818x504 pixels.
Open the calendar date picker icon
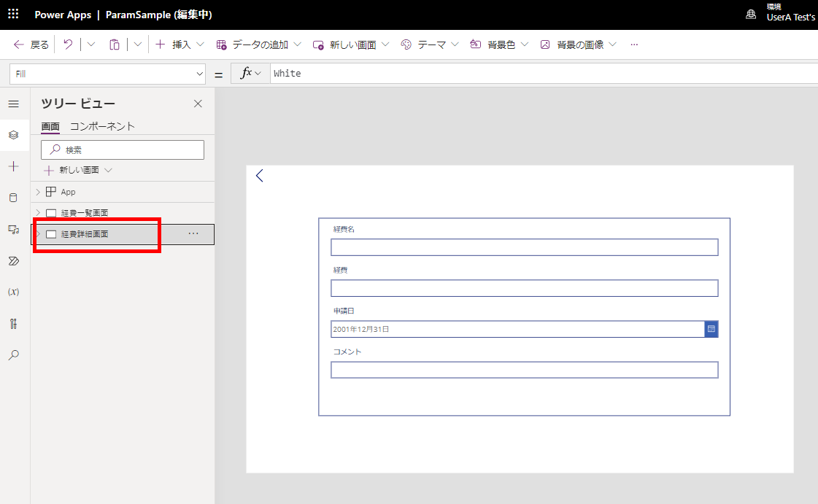[x=711, y=329]
